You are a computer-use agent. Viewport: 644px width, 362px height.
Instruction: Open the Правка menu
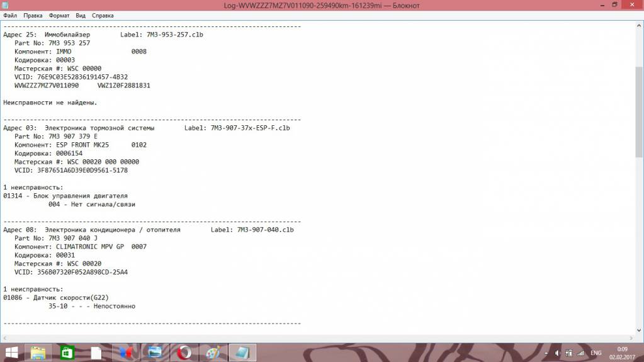click(33, 14)
